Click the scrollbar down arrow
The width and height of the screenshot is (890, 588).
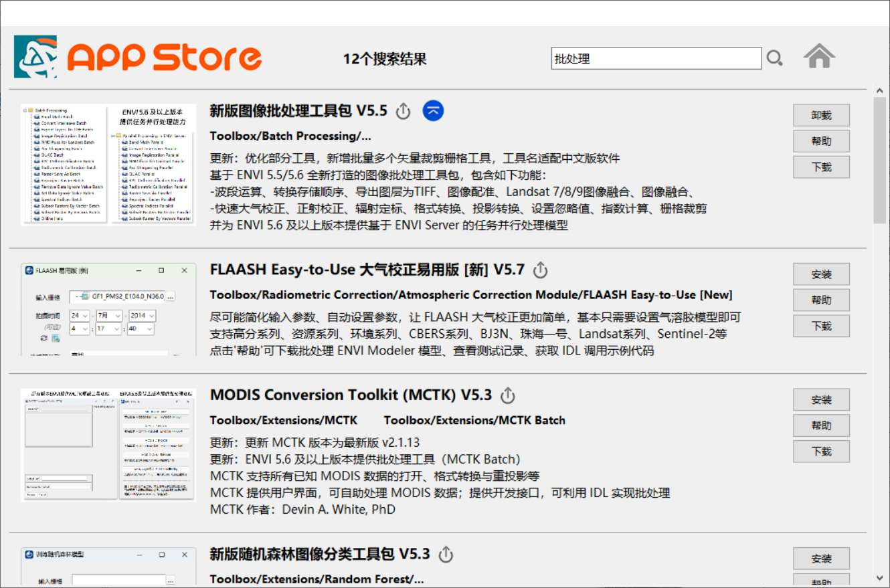tap(879, 577)
